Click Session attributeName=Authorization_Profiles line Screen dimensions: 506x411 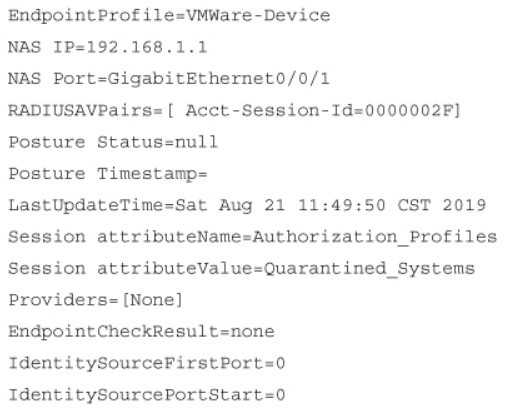coord(252,237)
